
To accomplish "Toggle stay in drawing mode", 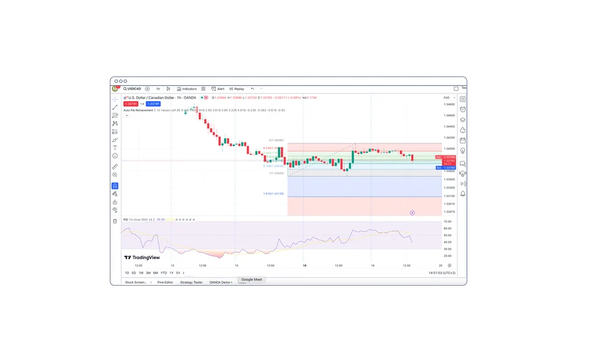I will coord(114,194).
